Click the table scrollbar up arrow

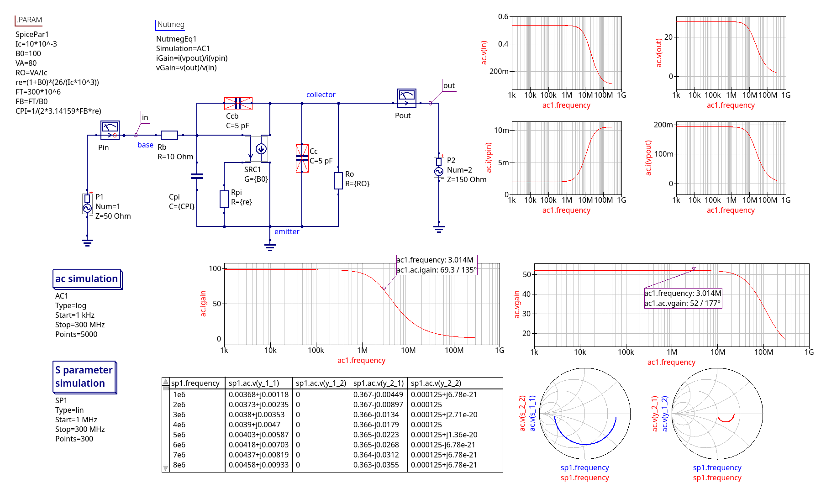[166, 382]
